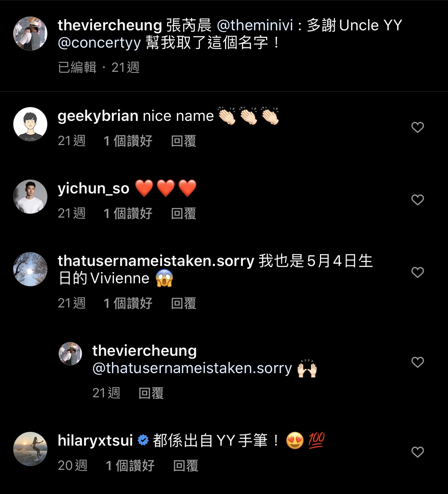Image resolution: width=448 pixels, height=494 pixels.
Task: Open hilaryxtsui's verified badge
Action: (x=143, y=440)
